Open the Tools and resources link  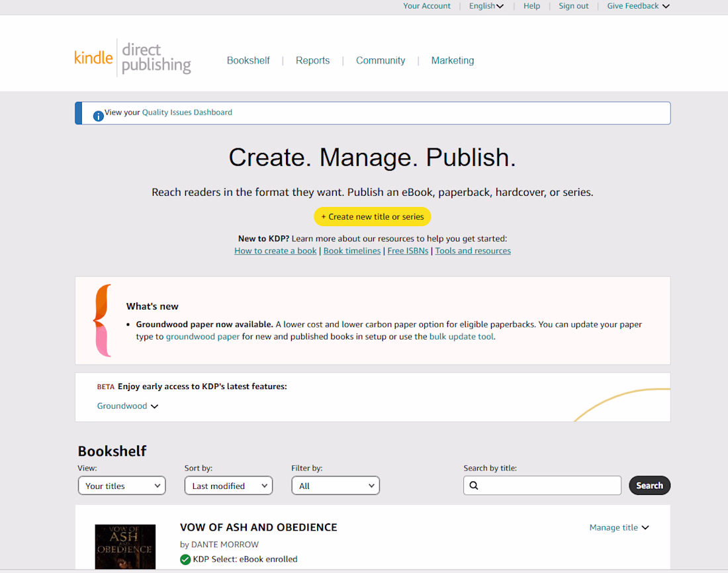473,251
